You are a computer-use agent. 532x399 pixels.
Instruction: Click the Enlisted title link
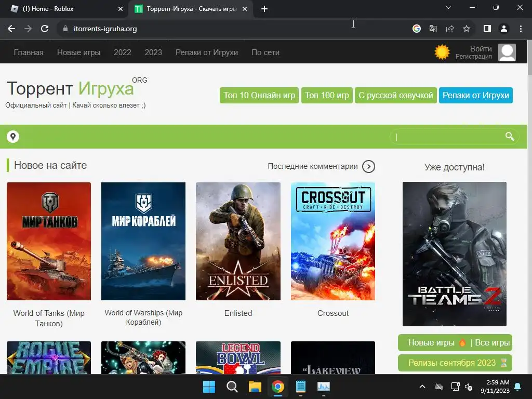coord(238,313)
